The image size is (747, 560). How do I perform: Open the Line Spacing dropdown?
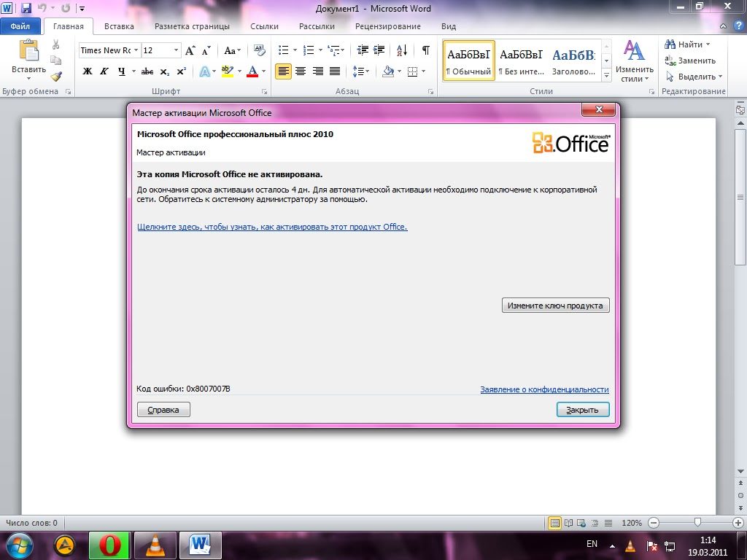[360, 71]
